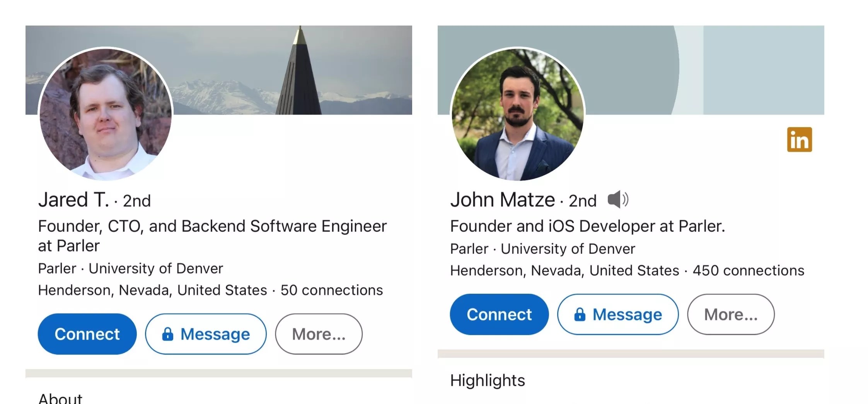Expand the More... options for John Matze
This screenshot has width=868, height=404.
click(731, 314)
